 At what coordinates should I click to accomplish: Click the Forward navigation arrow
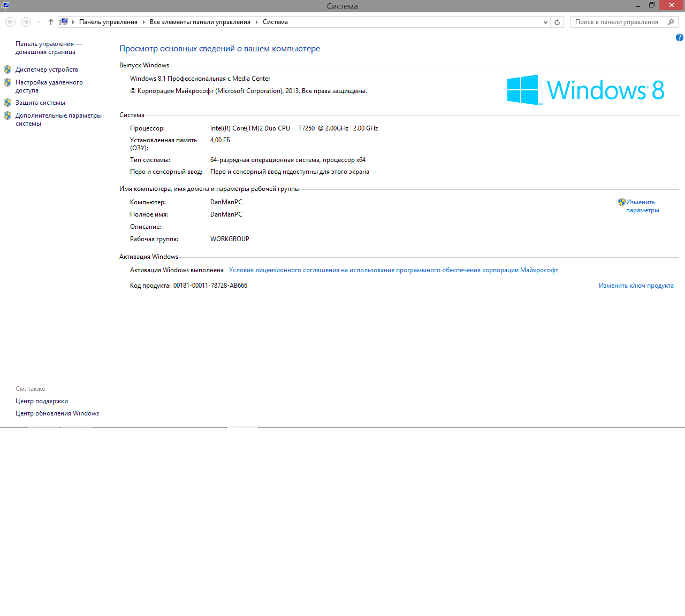(x=26, y=22)
